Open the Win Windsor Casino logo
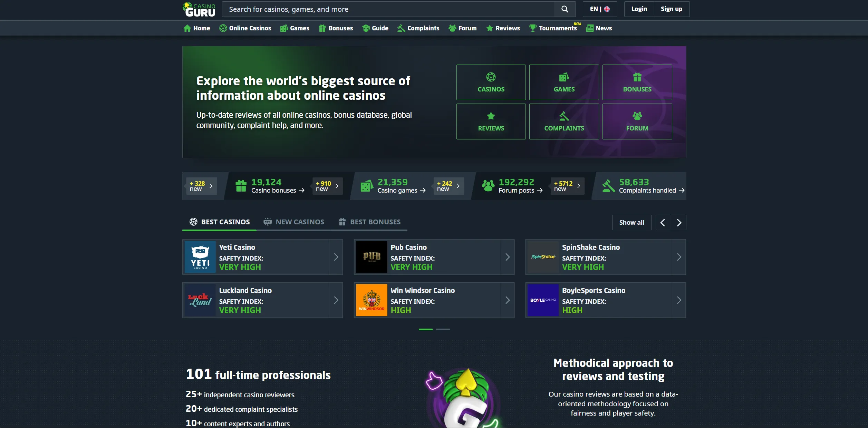 (x=372, y=300)
